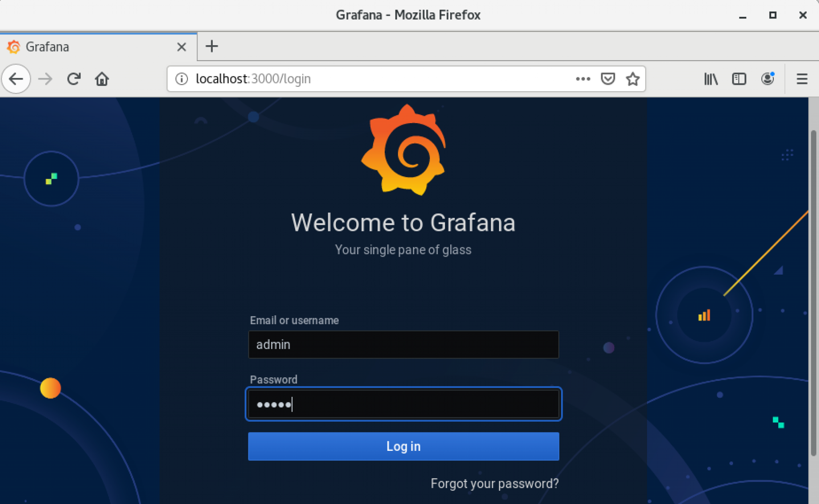Click the Password input field

pyautogui.click(x=404, y=404)
